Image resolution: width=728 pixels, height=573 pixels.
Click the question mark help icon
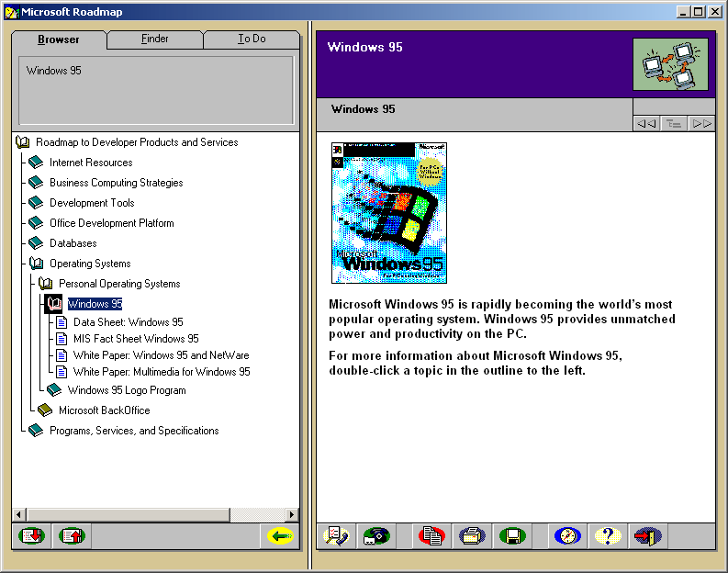(x=608, y=536)
